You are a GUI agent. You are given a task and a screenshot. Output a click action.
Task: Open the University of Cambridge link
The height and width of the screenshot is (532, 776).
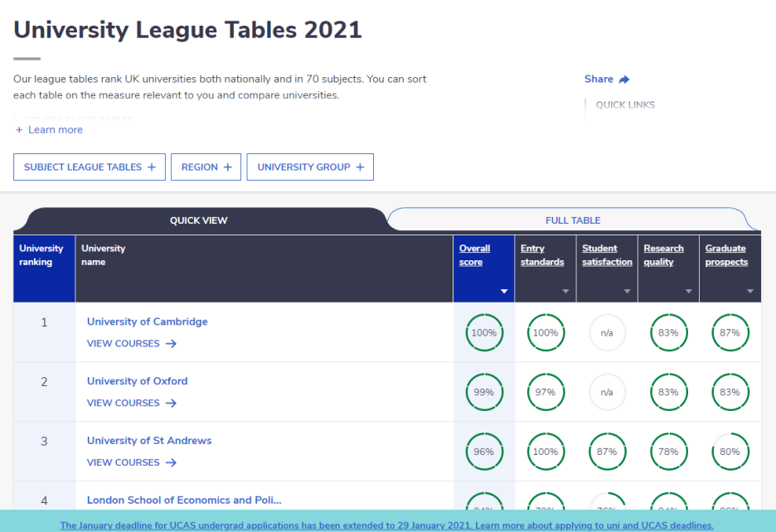[x=148, y=322]
